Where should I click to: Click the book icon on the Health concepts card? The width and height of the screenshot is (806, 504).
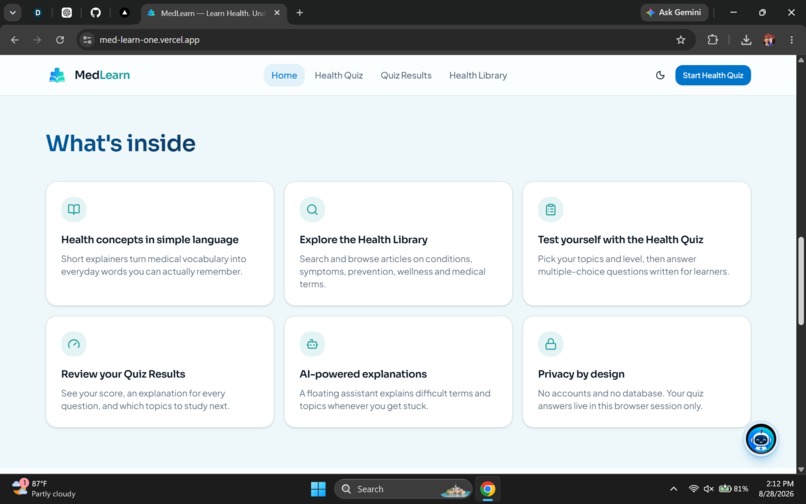74,209
